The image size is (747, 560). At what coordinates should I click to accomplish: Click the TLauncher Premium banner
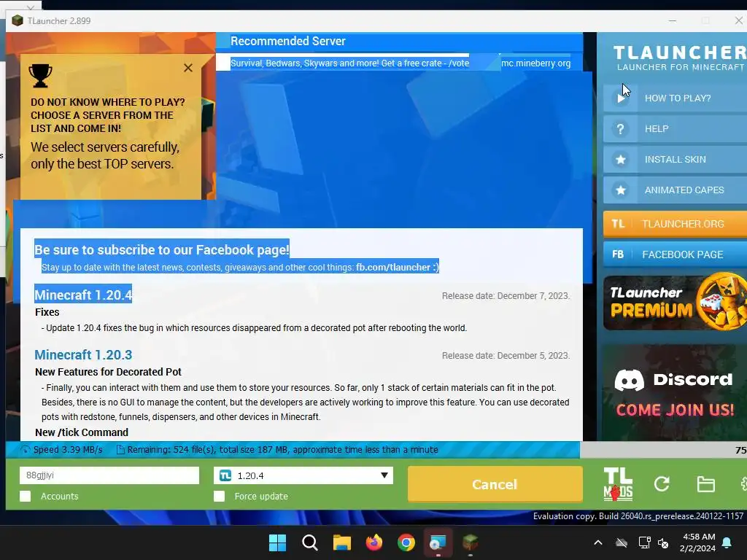point(675,303)
